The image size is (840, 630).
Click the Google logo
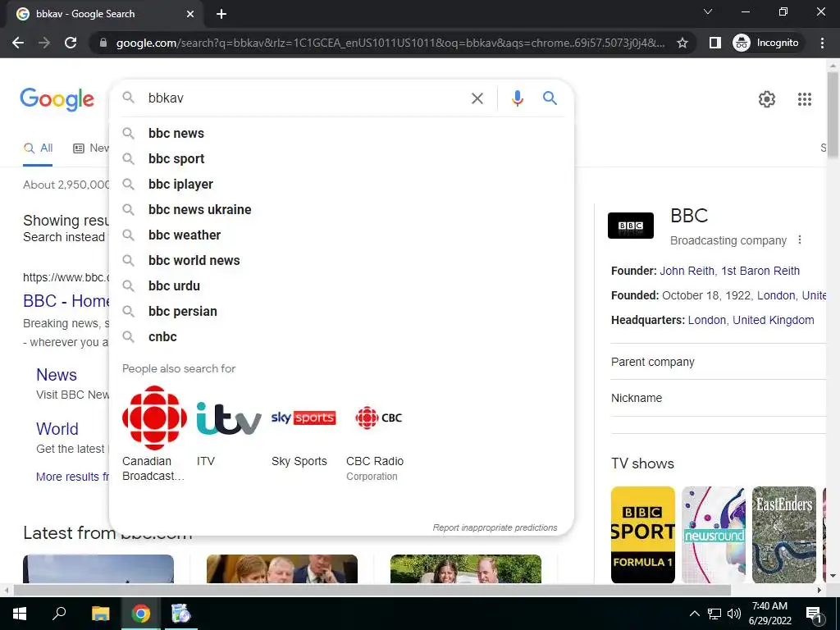point(57,99)
